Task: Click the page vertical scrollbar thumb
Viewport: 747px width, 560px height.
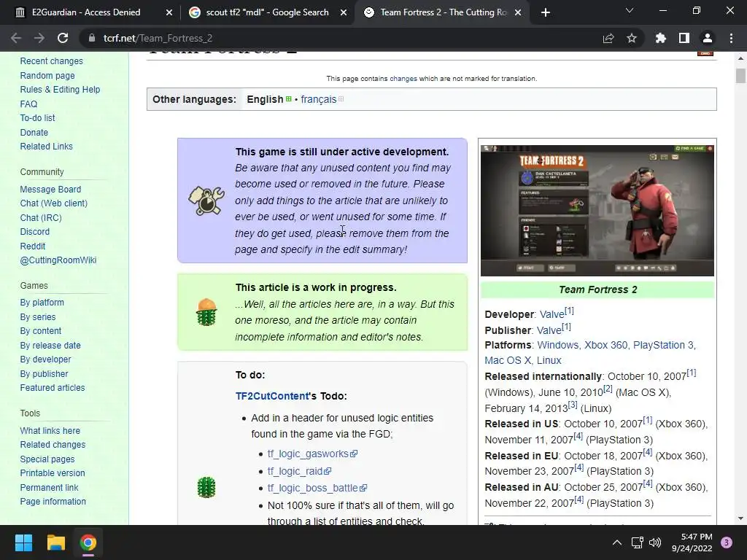Action: tap(740, 76)
